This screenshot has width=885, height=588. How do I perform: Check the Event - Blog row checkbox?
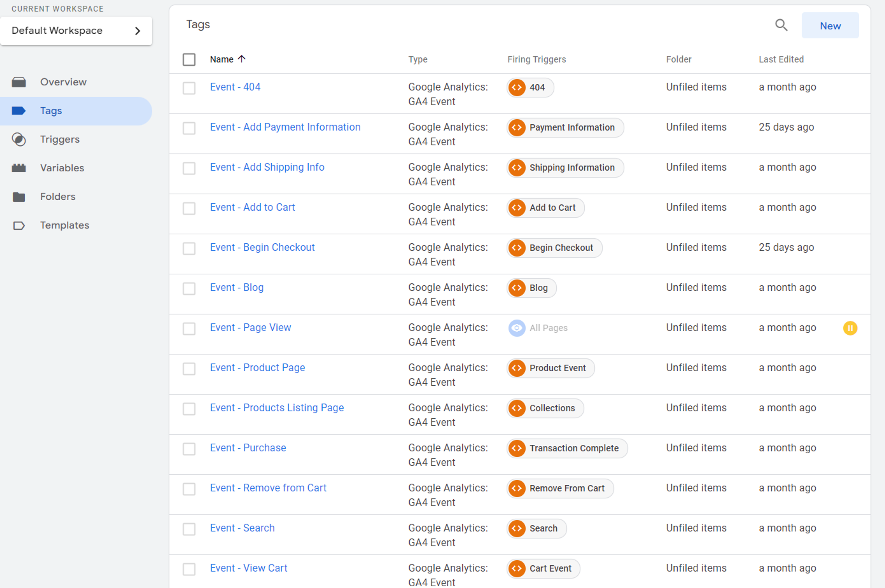[x=189, y=289]
